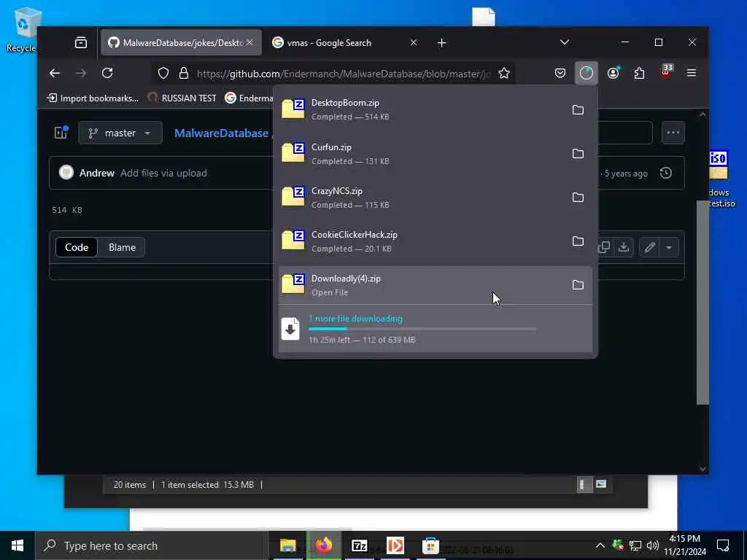
Task: Show DesktopBoom.zip in folder
Action: coord(578,110)
